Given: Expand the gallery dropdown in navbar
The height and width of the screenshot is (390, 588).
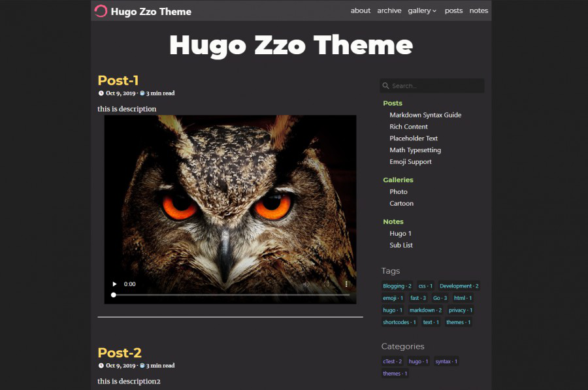Looking at the screenshot, I should pyautogui.click(x=422, y=10).
